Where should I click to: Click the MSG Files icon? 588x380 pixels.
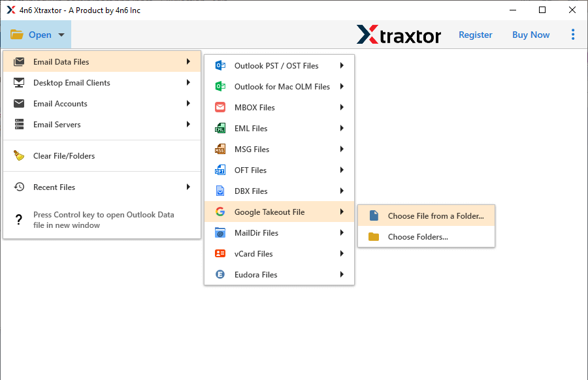coord(220,149)
